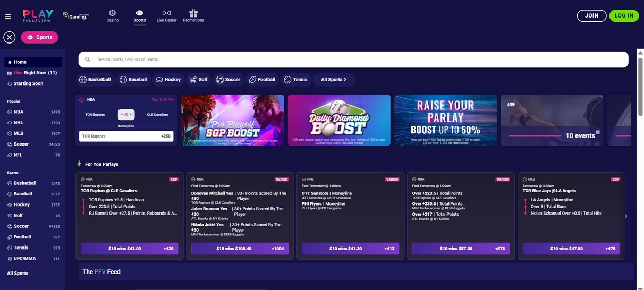Select NHL under Popular

(33, 123)
